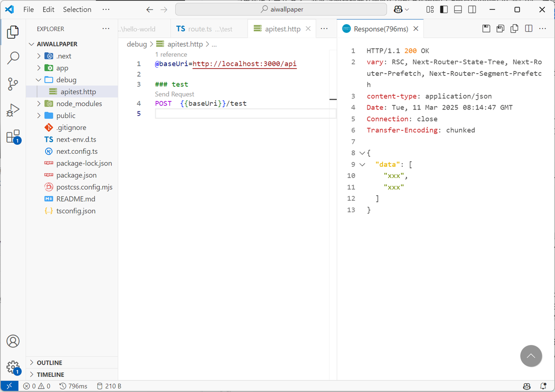Viewport: 555px width, 392px height.
Task: Open the Accounts menu
Action: point(13,341)
